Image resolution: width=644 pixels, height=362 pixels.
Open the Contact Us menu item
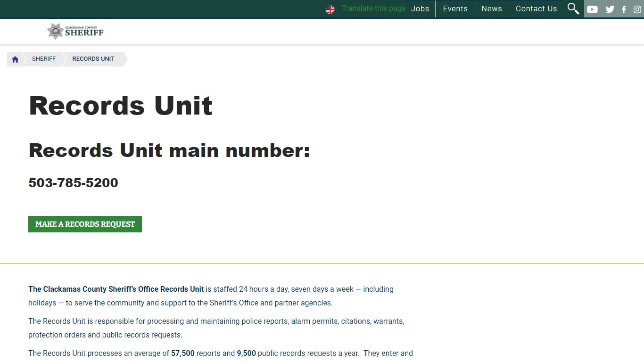coord(537,8)
